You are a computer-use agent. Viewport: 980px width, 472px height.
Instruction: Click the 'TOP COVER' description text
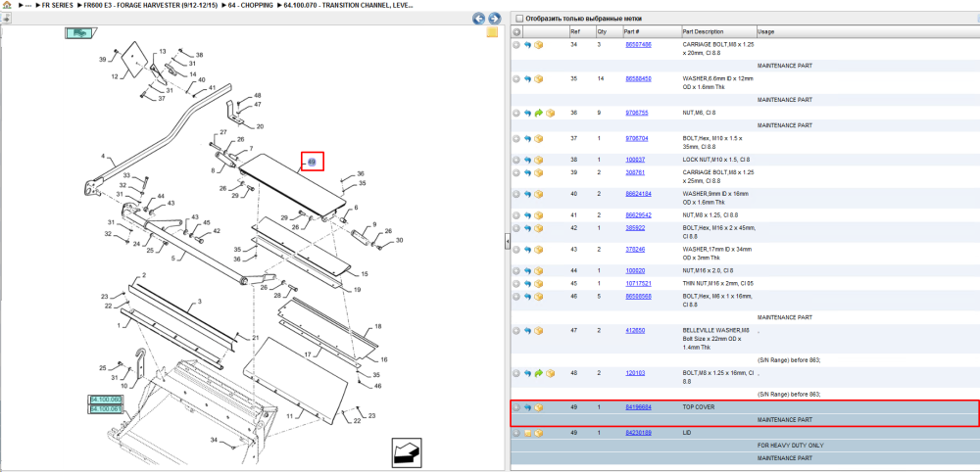(x=698, y=407)
